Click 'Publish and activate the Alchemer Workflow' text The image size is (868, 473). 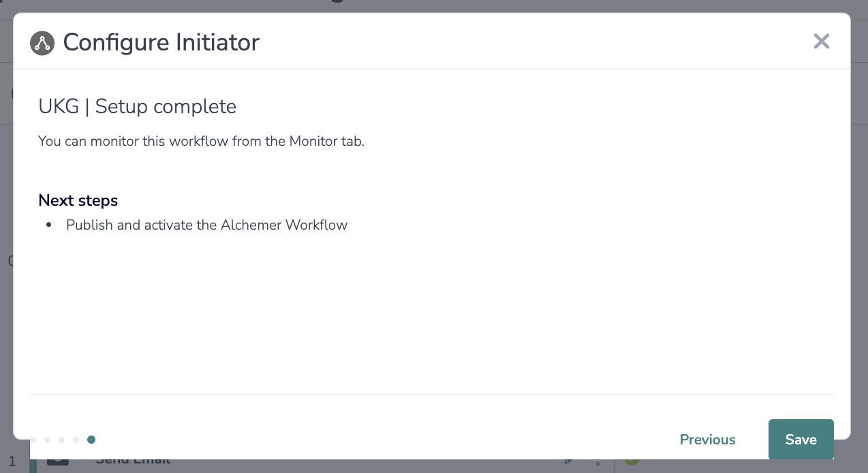206,225
